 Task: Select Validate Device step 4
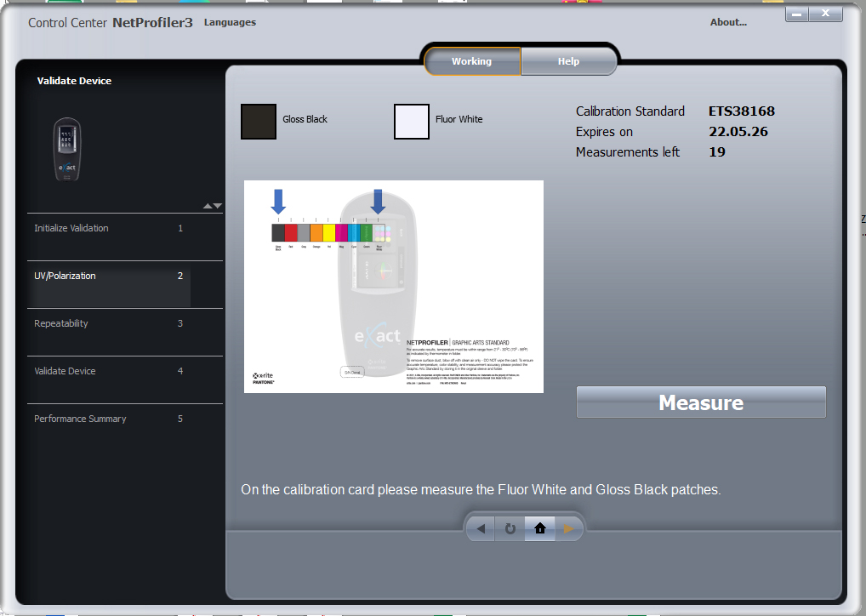tap(65, 371)
